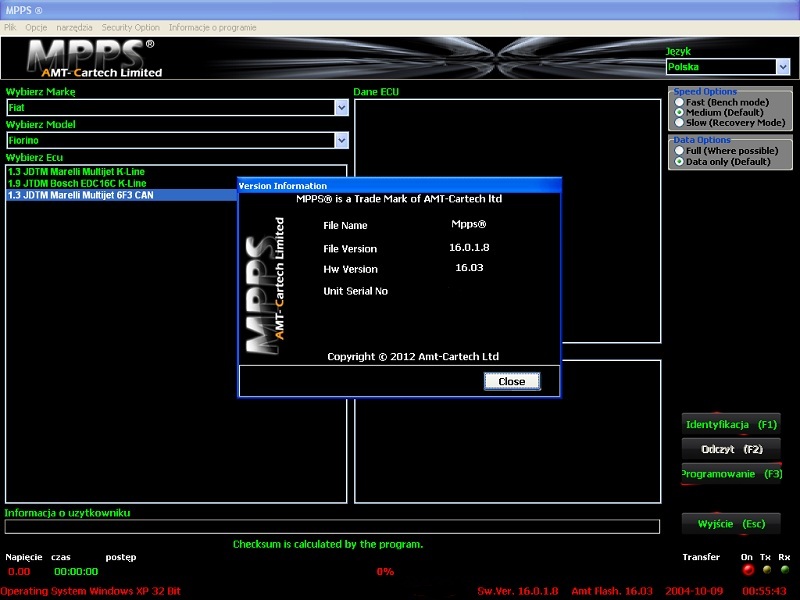Open the Język language dropdown
Viewport: 800px width, 600px height.
pyautogui.click(x=782, y=67)
